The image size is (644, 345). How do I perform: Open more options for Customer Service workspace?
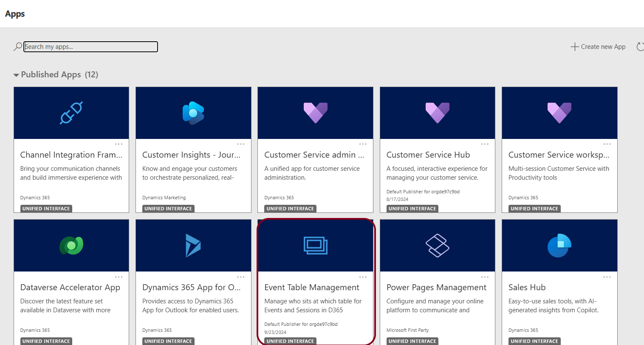(x=607, y=144)
